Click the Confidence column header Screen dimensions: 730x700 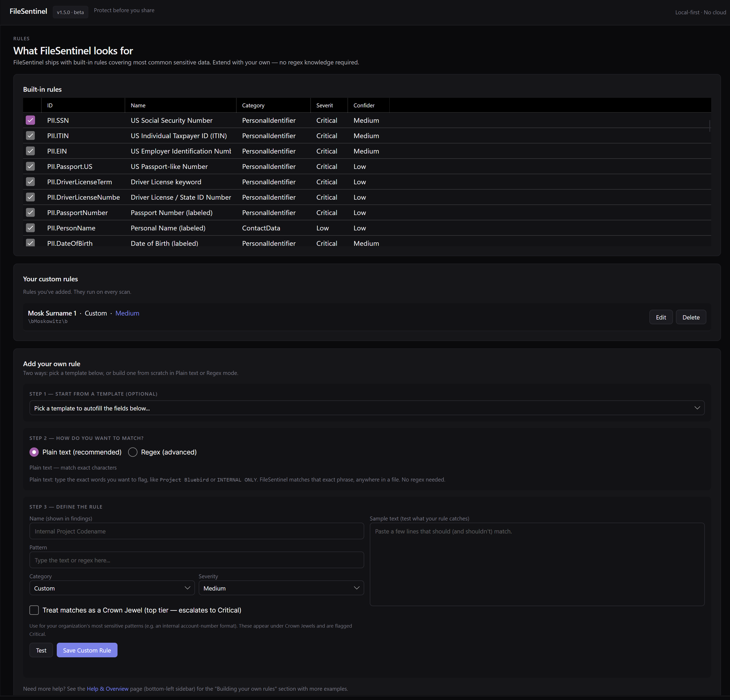pos(369,105)
